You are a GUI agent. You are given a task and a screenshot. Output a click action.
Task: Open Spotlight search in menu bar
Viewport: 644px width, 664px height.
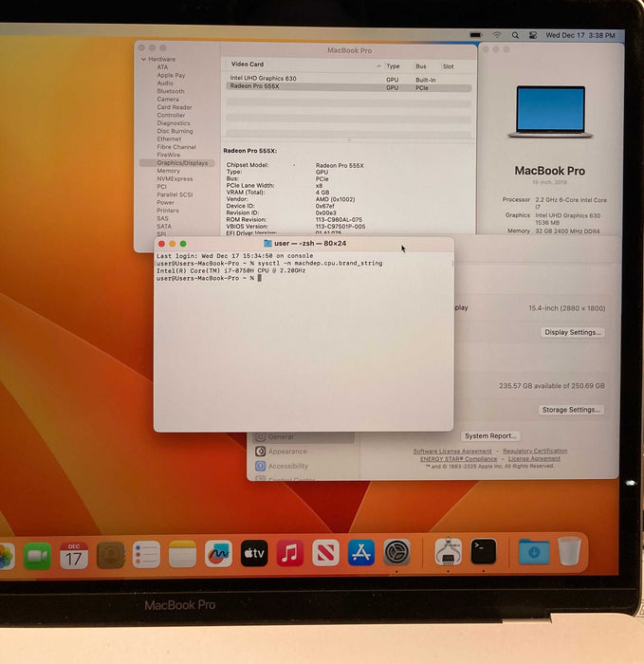coord(515,35)
